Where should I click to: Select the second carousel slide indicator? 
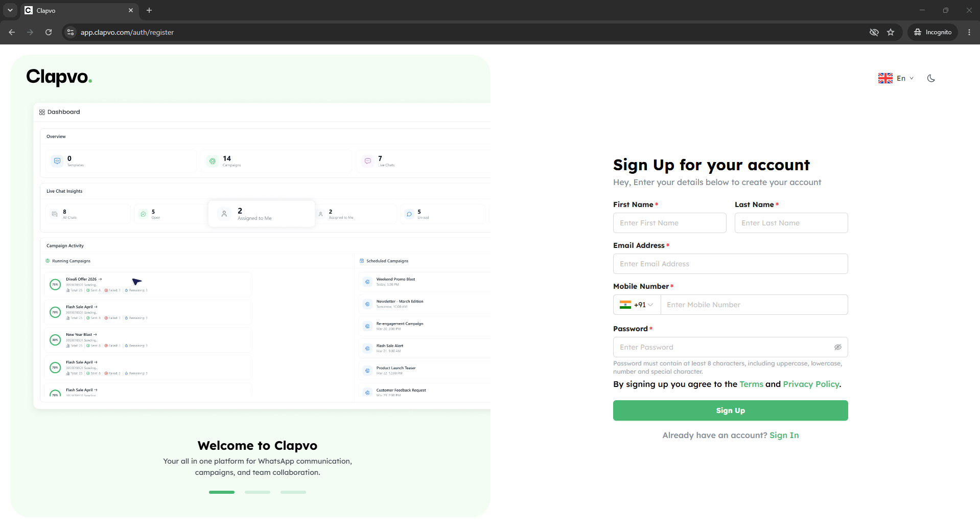point(258,492)
